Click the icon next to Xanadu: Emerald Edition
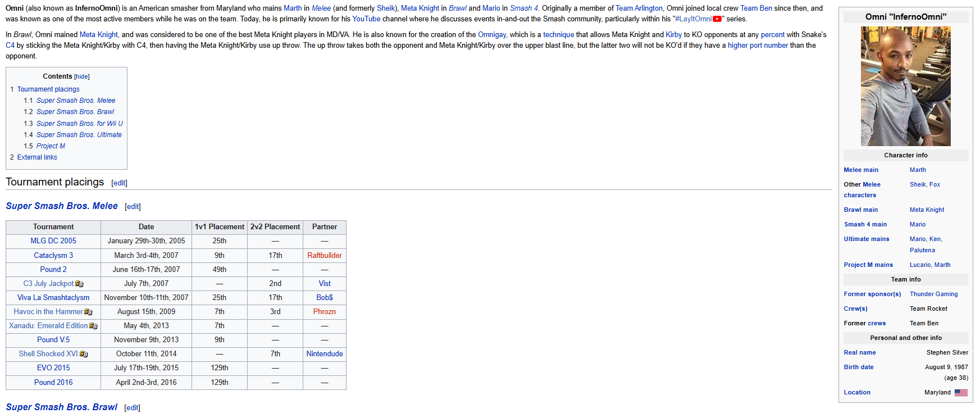980x413 pixels. tap(93, 326)
